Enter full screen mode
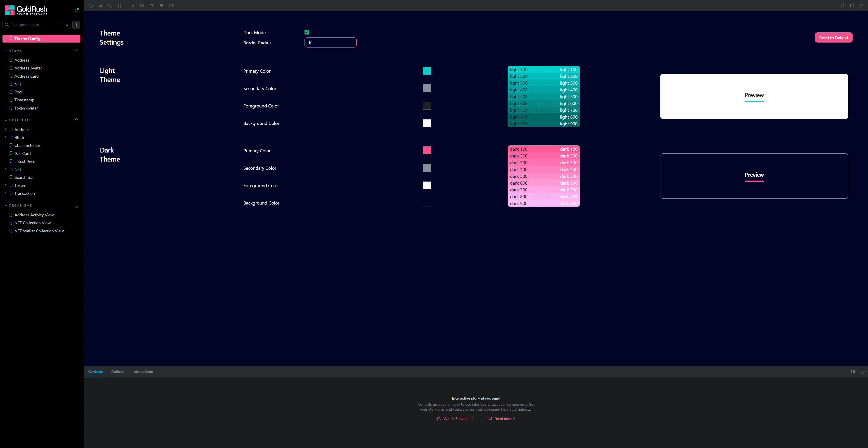This screenshot has width=868, height=448. click(842, 6)
